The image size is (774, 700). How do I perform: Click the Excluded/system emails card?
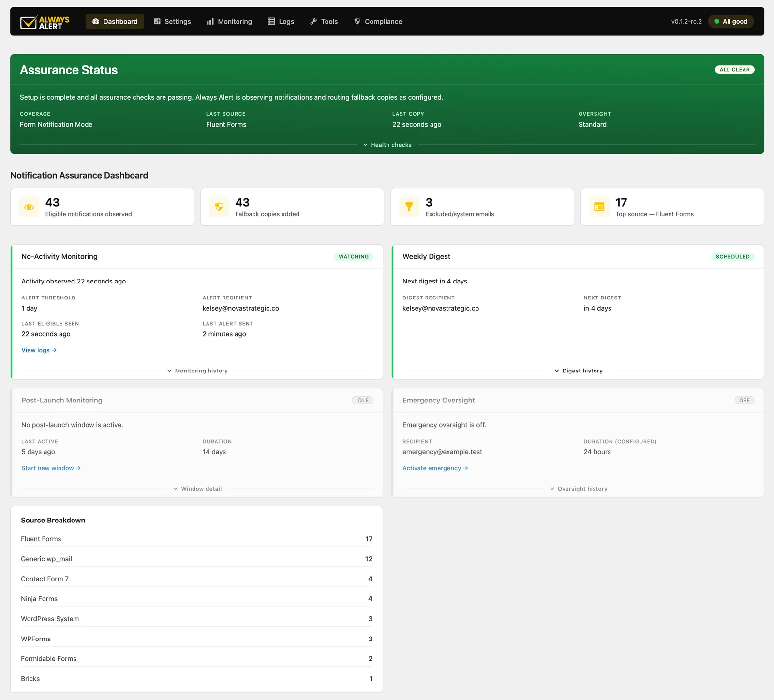click(482, 207)
